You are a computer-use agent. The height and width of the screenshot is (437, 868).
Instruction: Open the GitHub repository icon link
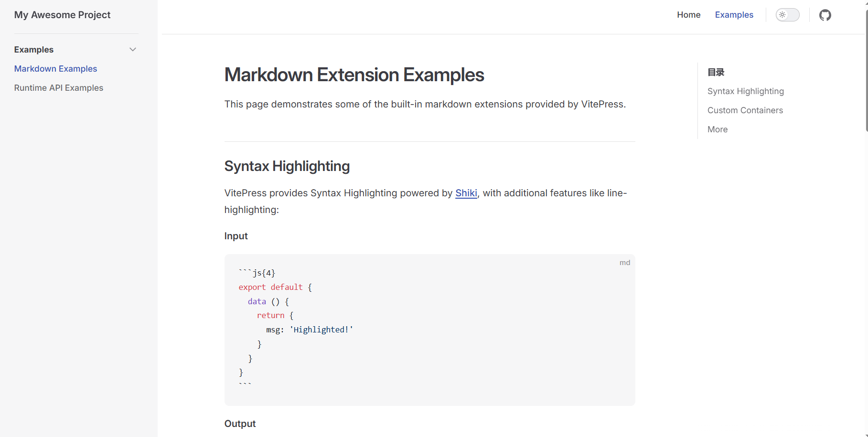pos(825,15)
